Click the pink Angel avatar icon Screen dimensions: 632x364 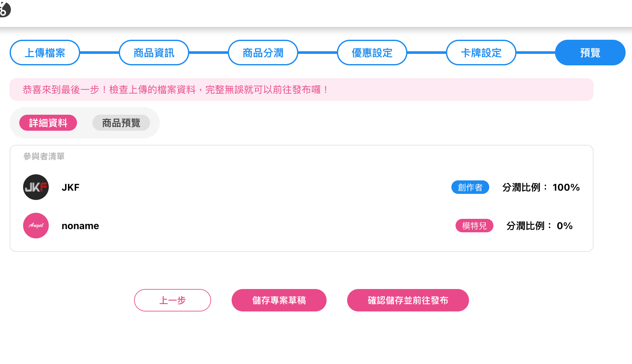36,226
